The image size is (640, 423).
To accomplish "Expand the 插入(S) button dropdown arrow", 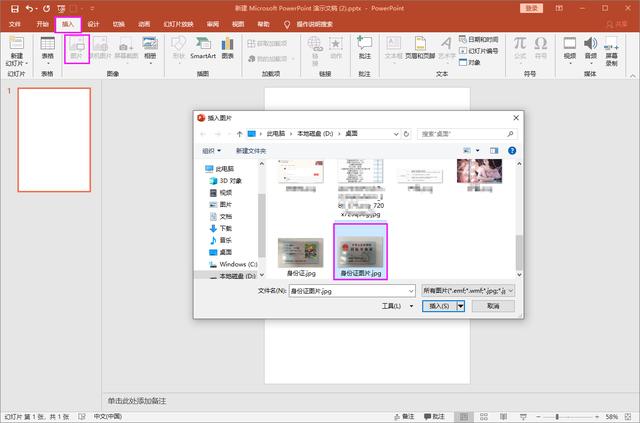I will (461, 307).
